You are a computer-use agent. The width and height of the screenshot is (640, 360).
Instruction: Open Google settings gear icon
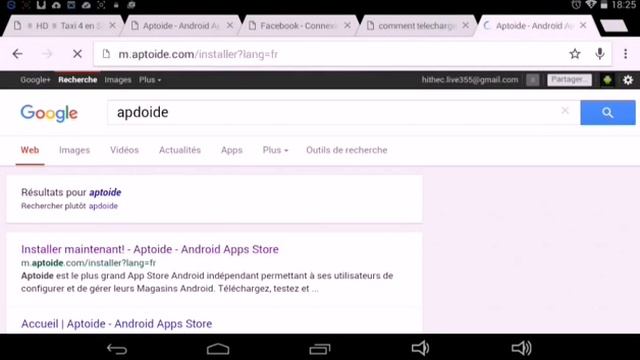tap(628, 80)
